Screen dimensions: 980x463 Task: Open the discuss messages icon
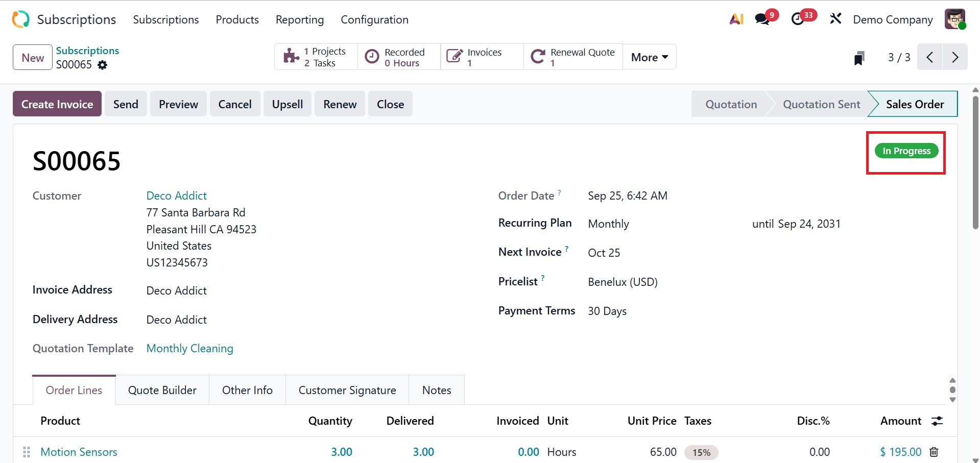[x=762, y=19]
